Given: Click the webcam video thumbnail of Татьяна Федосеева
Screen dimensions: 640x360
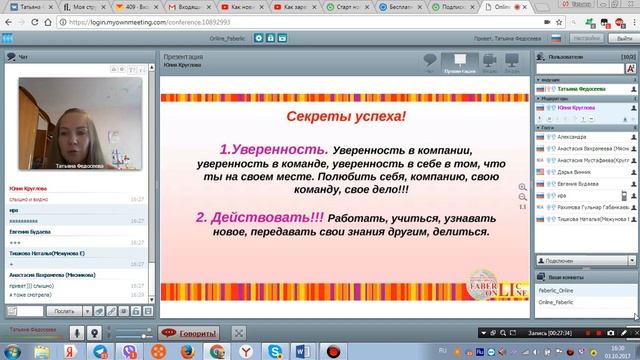Looking at the screenshot, I should point(80,124).
